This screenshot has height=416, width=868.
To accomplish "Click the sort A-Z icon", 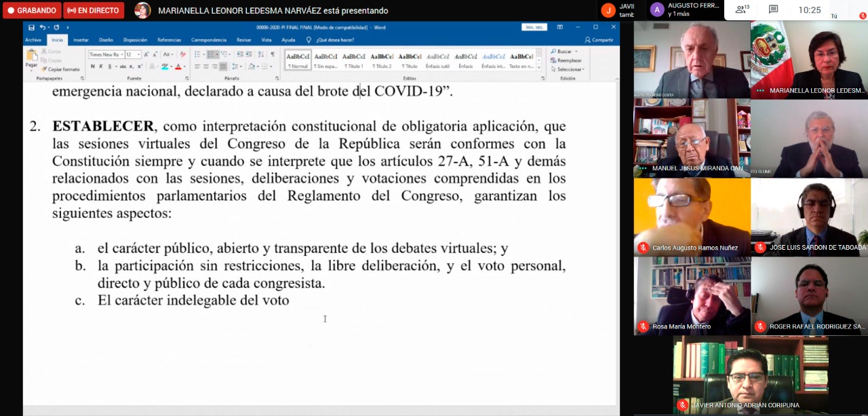I will (261, 54).
